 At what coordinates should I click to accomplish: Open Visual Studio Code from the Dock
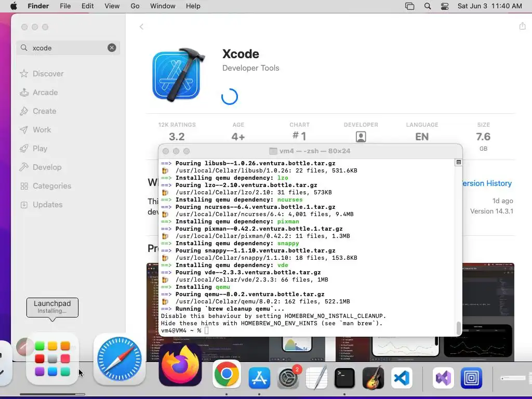click(x=402, y=378)
